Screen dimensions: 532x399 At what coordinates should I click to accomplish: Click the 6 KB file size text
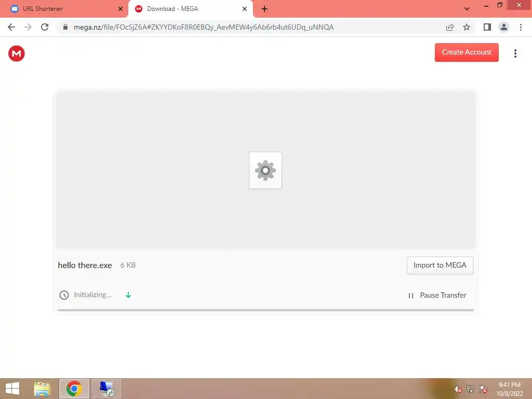click(128, 265)
